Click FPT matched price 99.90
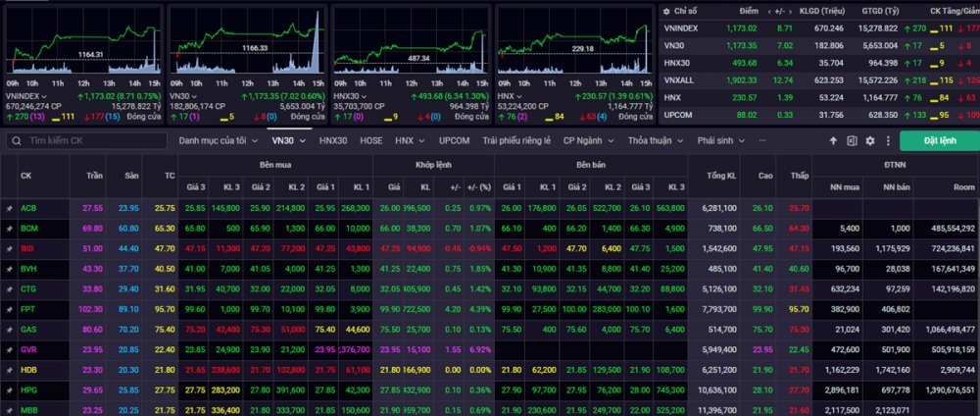Screen dimensions: 980x416 point(390,309)
